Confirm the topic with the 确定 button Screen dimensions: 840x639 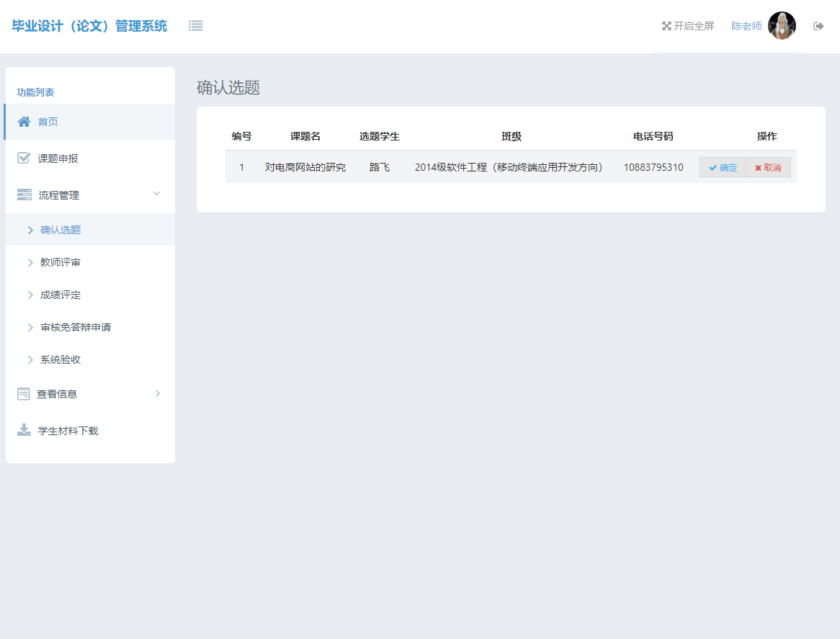pos(722,166)
